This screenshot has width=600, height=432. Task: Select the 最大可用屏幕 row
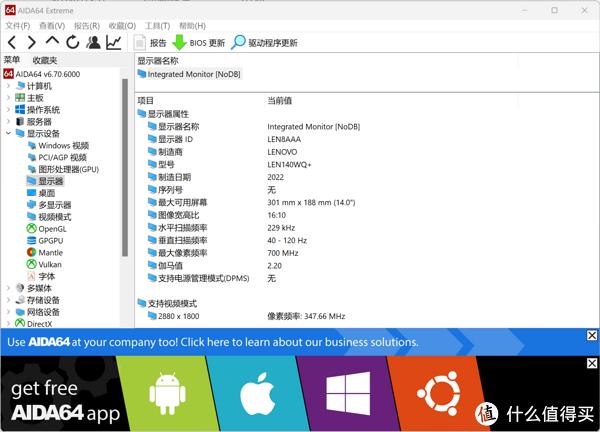[x=251, y=202]
